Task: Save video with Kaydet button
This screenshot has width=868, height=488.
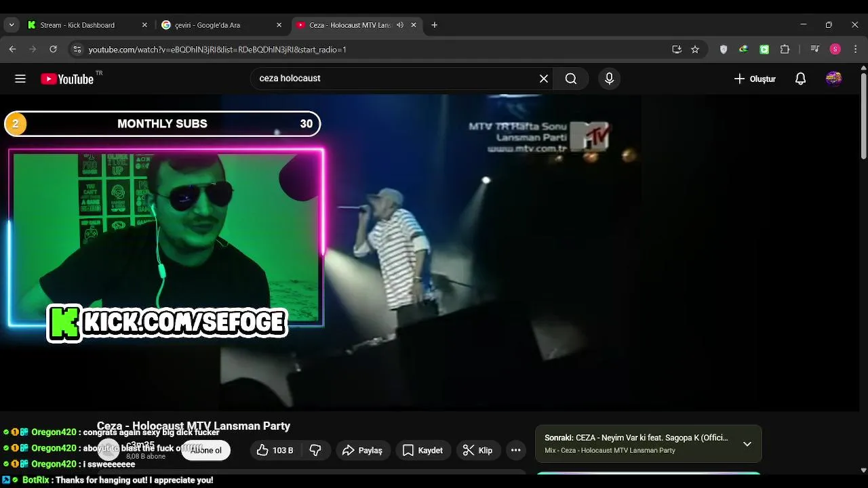Action: (422, 450)
